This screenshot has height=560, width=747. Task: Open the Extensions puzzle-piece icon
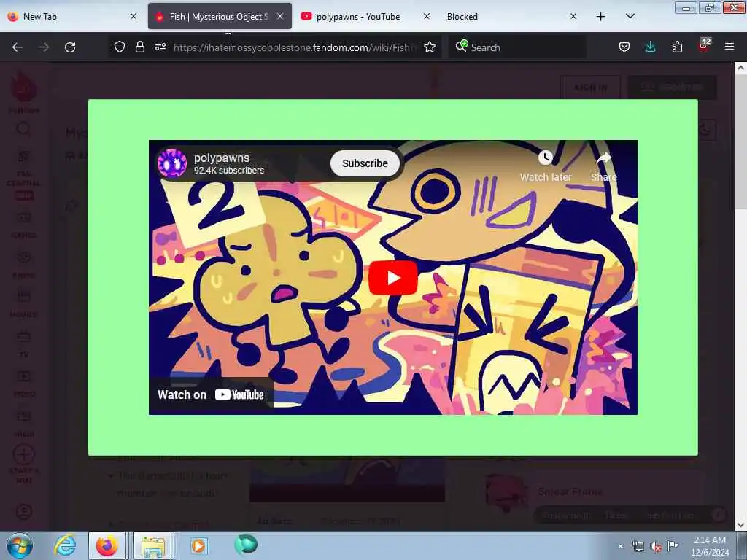click(677, 47)
